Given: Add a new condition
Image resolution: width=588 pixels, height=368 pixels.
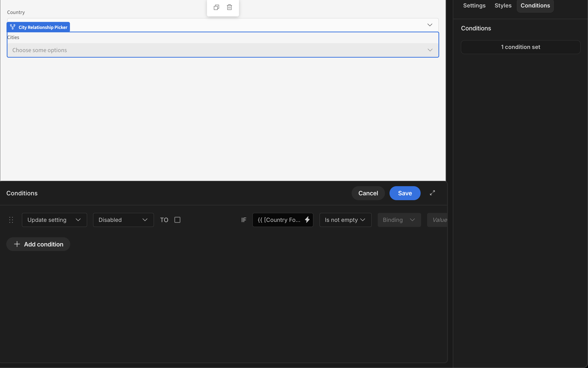Looking at the screenshot, I should coord(38,244).
